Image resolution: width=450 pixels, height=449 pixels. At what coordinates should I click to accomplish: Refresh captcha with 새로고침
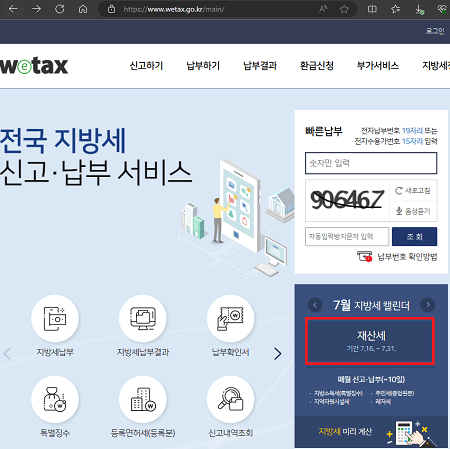coord(413,191)
